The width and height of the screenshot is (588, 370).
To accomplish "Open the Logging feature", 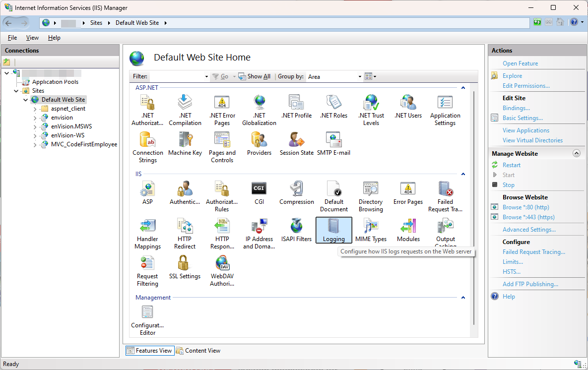I will [333, 230].
